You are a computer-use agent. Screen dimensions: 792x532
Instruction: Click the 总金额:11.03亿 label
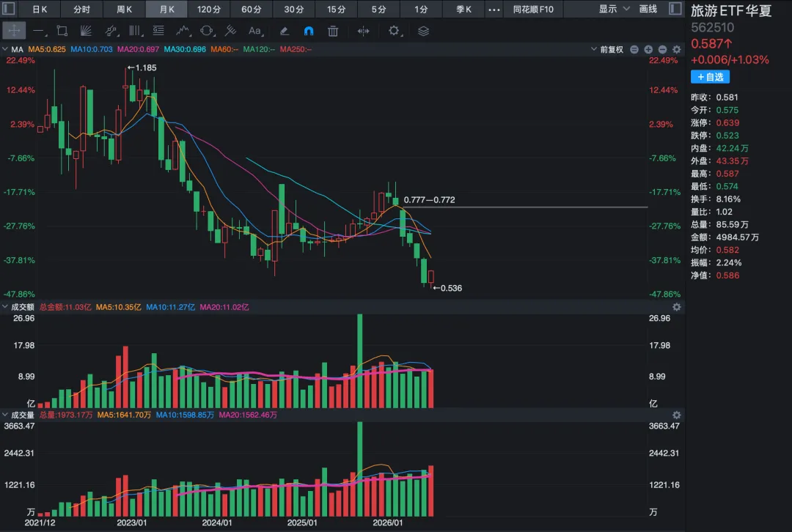click(x=65, y=307)
